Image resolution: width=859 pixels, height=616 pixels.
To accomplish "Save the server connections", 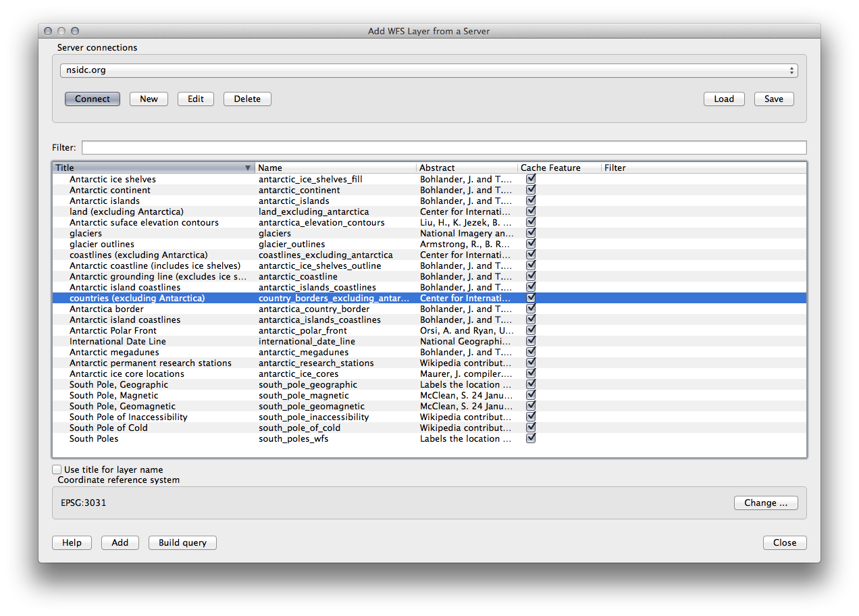I will [773, 99].
